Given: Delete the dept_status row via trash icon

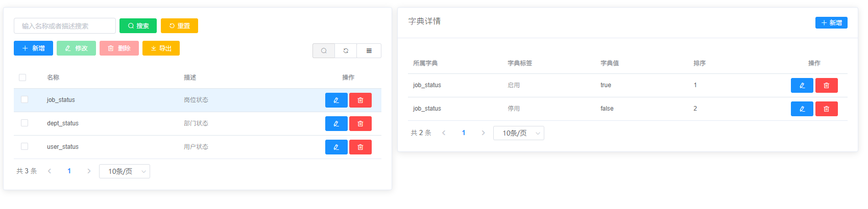Looking at the screenshot, I should (x=360, y=124).
